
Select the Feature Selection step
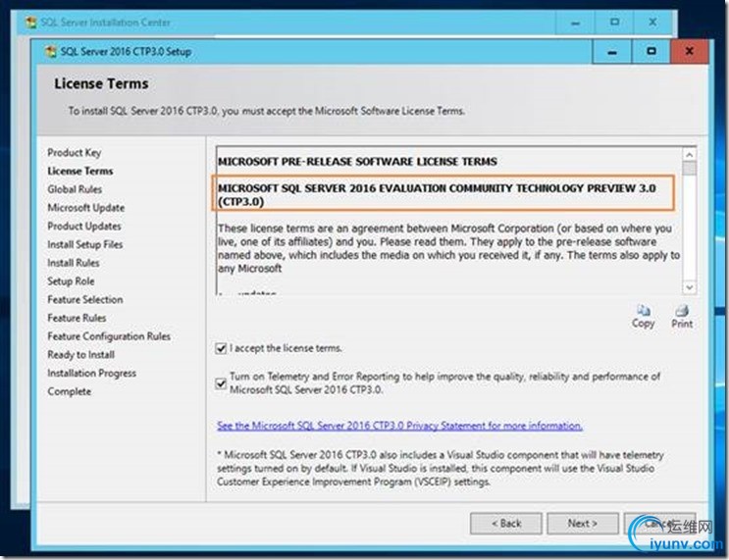pos(85,300)
